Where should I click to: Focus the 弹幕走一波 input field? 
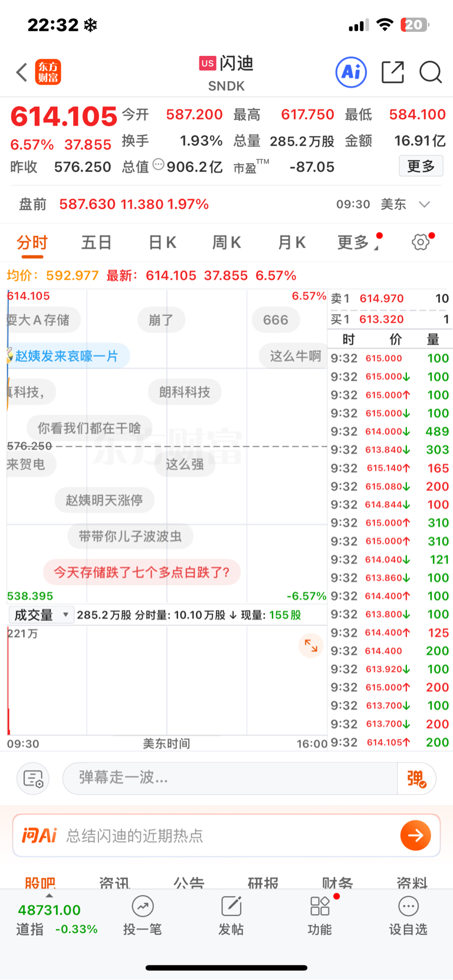tap(230, 778)
